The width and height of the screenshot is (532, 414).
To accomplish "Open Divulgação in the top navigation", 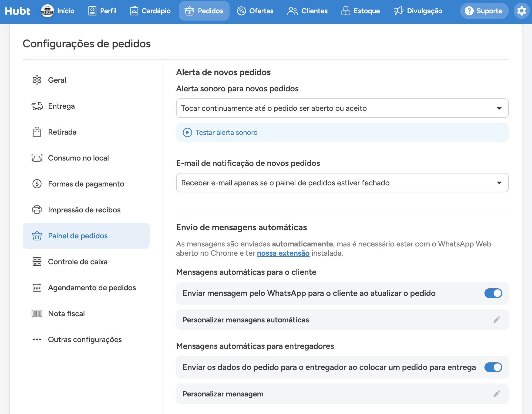I will point(418,11).
